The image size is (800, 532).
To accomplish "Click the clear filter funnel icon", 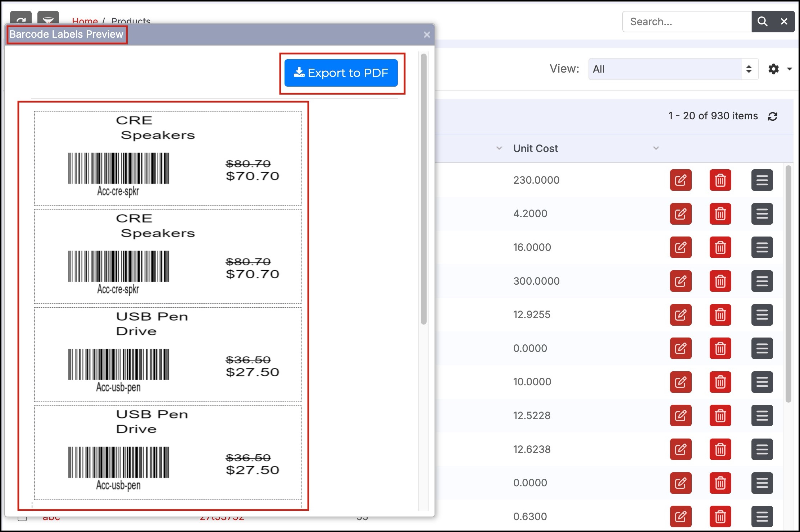I will tap(48, 19).
